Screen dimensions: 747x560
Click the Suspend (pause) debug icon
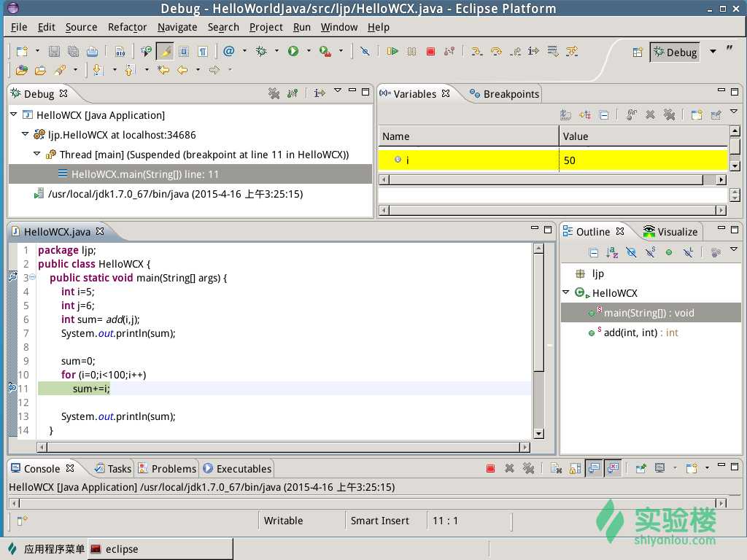click(x=411, y=52)
